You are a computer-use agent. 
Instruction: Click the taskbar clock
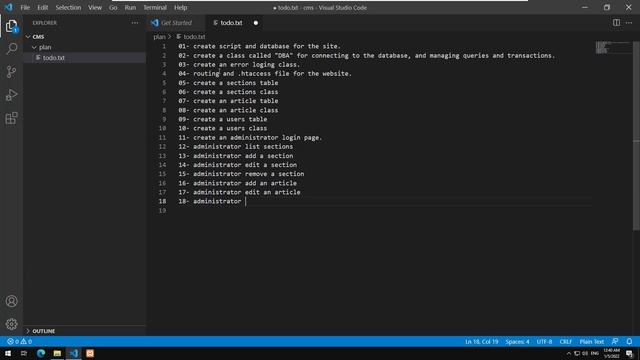611,353
